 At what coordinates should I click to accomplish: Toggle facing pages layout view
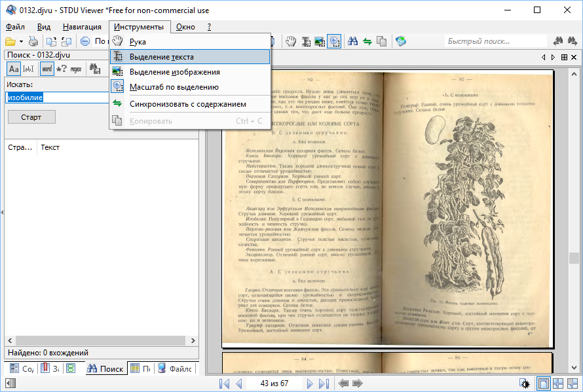pos(558,383)
